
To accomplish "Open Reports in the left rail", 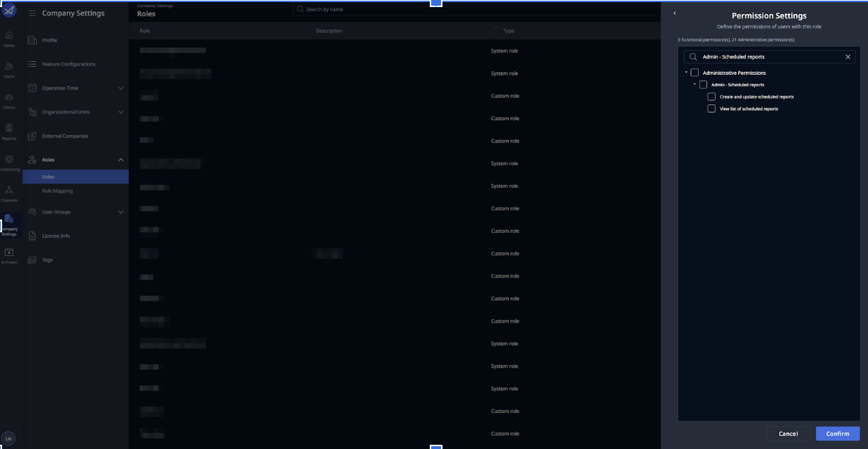I will [x=9, y=132].
